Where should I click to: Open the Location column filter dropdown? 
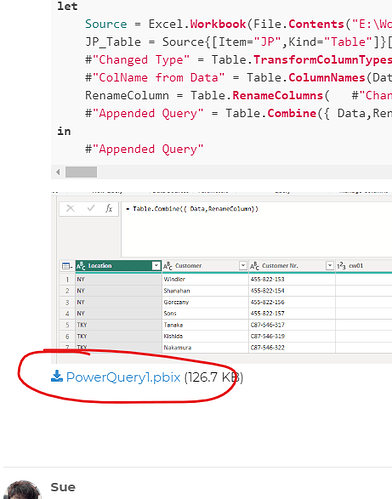[x=156, y=266]
